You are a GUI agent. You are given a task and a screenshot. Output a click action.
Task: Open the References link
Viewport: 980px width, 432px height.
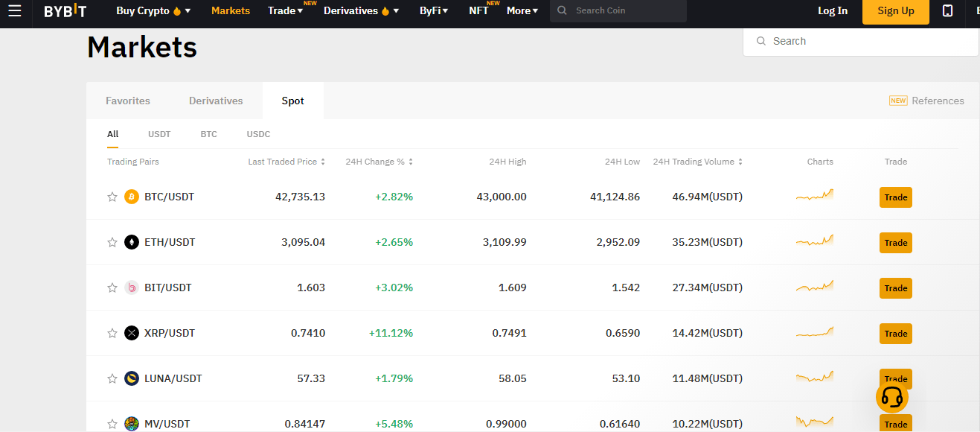(938, 101)
